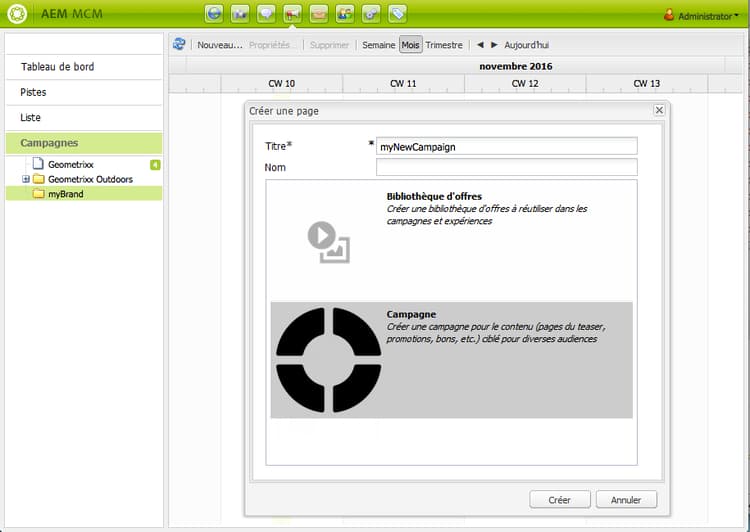Close the Créer une page dialog
Screen dimensions: 750x532
tap(659, 110)
